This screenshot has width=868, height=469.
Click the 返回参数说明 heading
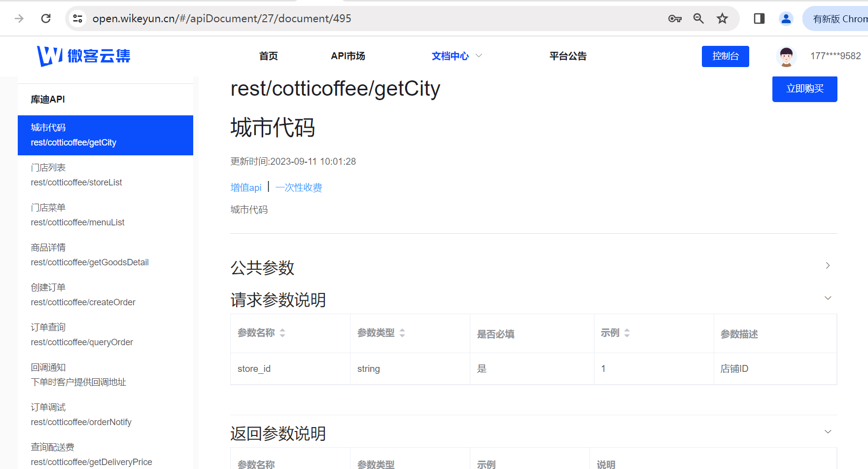(278, 433)
